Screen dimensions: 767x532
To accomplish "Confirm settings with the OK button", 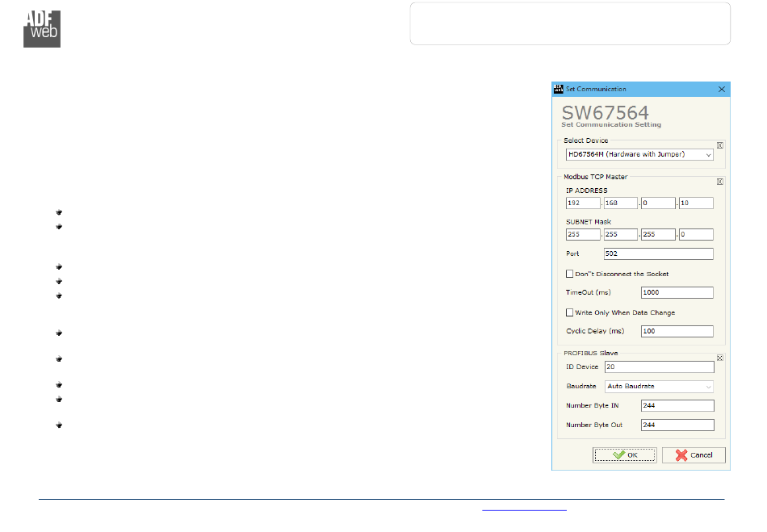I will [x=625, y=455].
